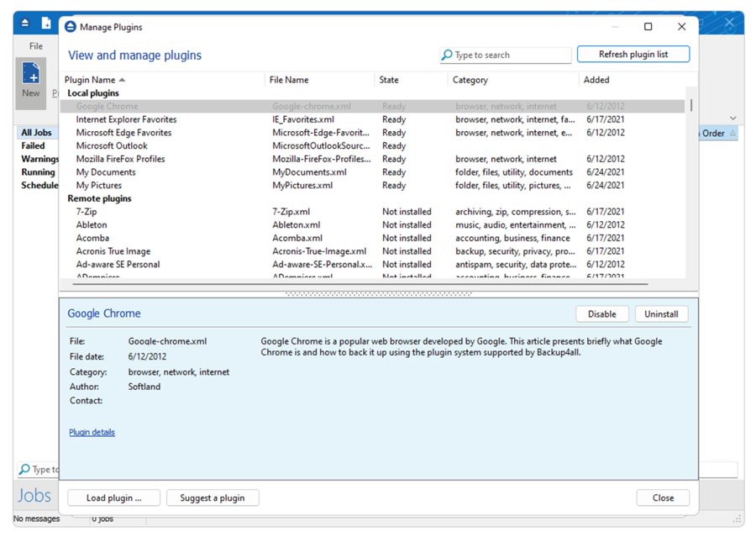756x537 pixels.
Task: Click Not installed state of 7-Zip
Action: pyautogui.click(x=407, y=212)
